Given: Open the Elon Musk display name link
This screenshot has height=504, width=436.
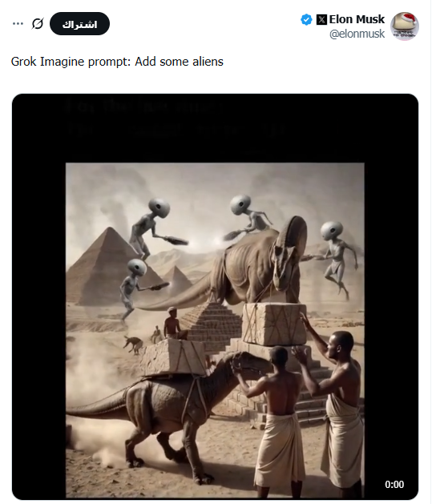Looking at the screenshot, I should [357, 19].
